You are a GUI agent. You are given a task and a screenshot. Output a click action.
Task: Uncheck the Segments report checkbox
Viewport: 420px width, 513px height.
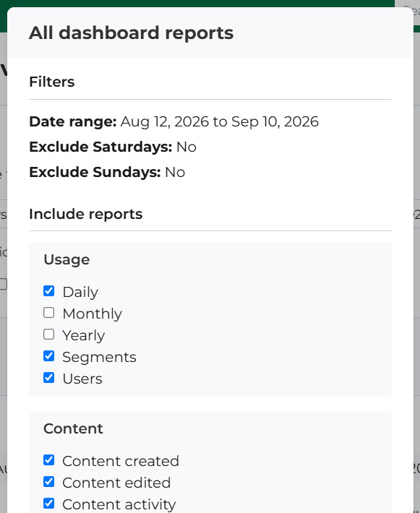pos(48,356)
